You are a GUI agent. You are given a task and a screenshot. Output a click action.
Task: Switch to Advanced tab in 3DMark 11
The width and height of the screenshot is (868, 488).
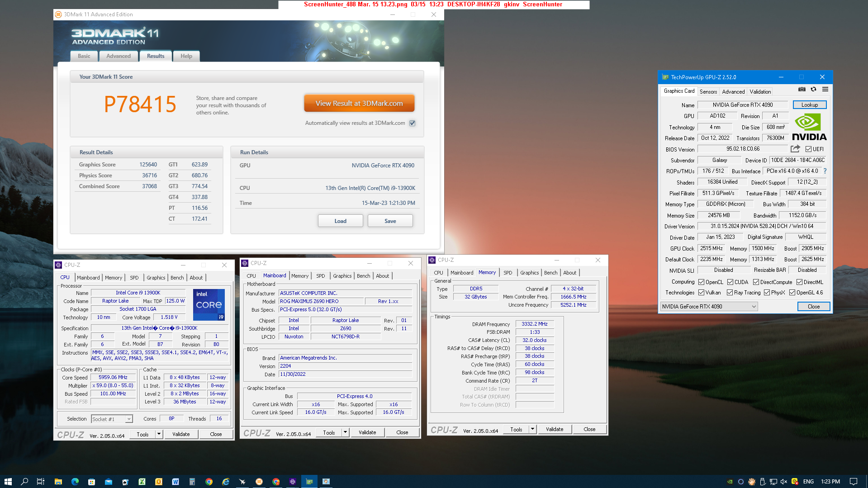[119, 56]
